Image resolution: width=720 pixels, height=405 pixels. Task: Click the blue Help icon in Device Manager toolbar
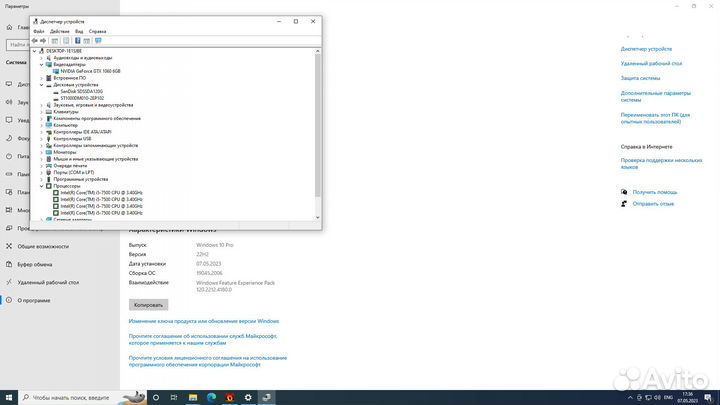click(78, 41)
